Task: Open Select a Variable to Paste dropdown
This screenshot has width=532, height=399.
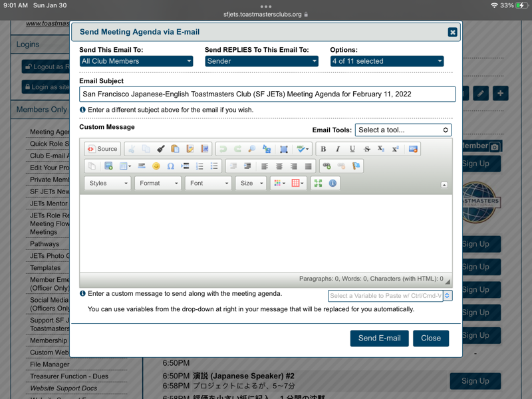Action: pos(390,296)
